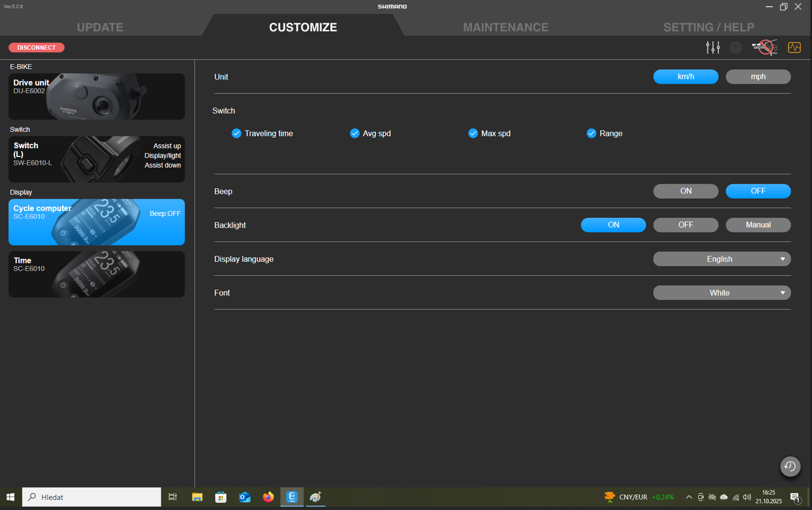Open the preset sliders settings icon

coord(713,48)
